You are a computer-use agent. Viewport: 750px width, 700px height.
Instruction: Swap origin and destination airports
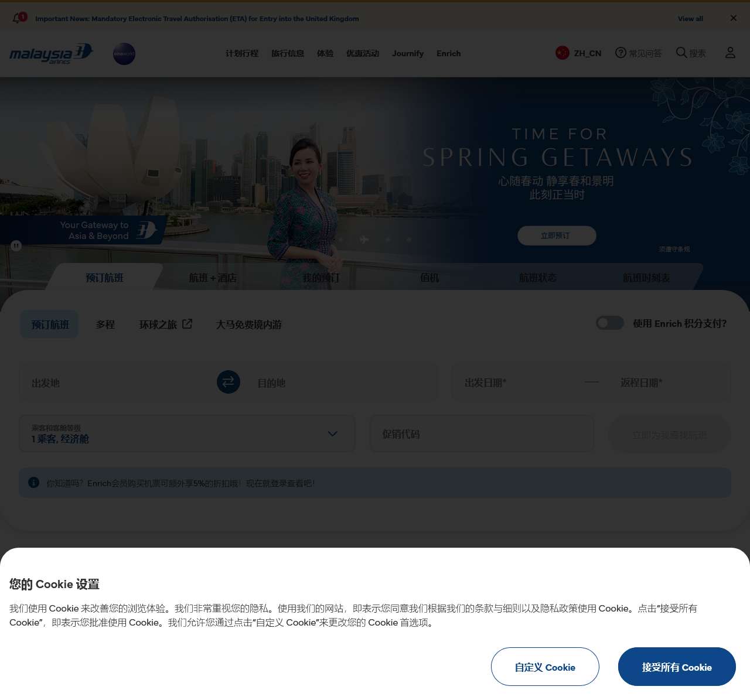point(229,382)
